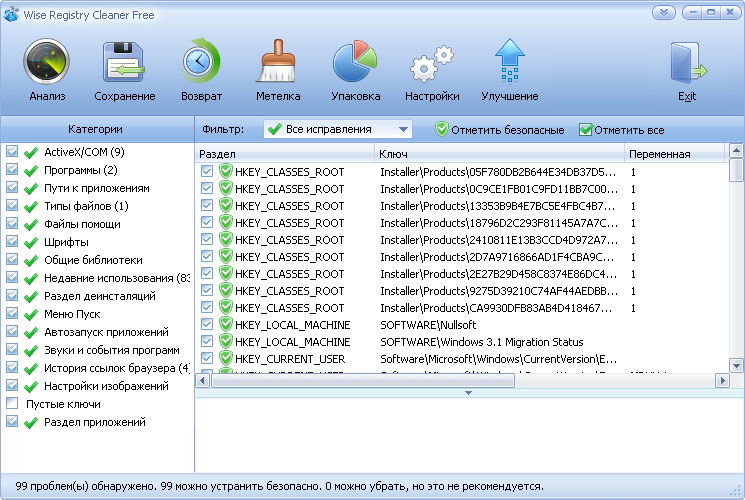Viewport: 745px width, 500px height.
Task: Sort by the Ключ column header
Action: 499,154
